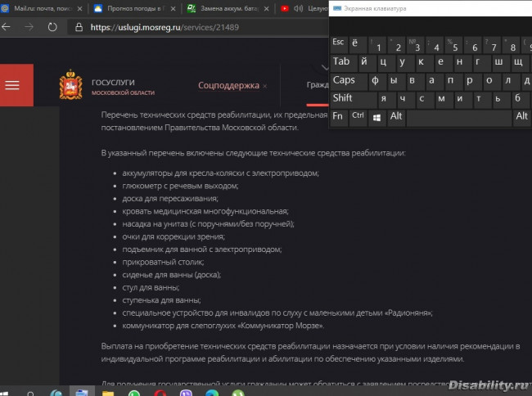Click 'стул для ванны' list item
The width and height of the screenshot is (532, 396).
151,287
